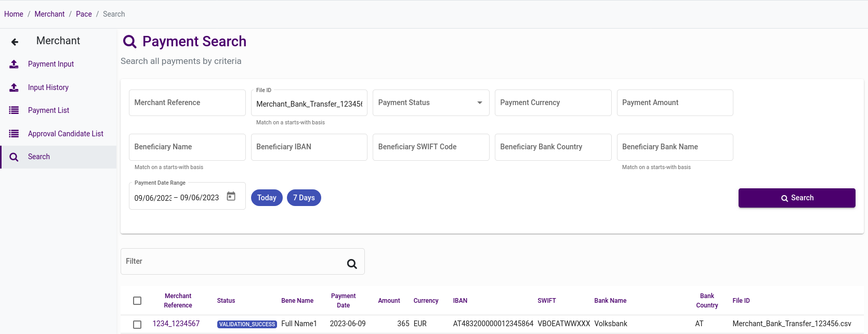Toggle the select-all checkbox in table header
The width and height of the screenshot is (868, 334).
pyautogui.click(x=137, y=301)
